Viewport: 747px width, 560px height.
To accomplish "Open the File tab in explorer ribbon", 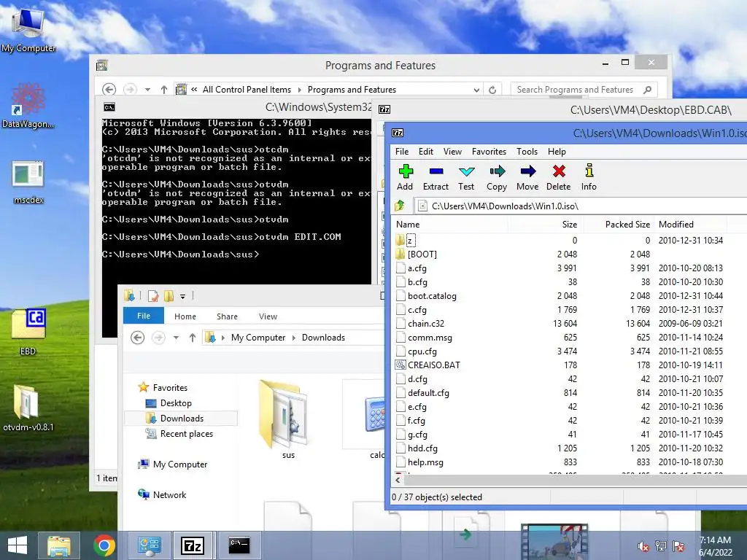I will point(144,316).
